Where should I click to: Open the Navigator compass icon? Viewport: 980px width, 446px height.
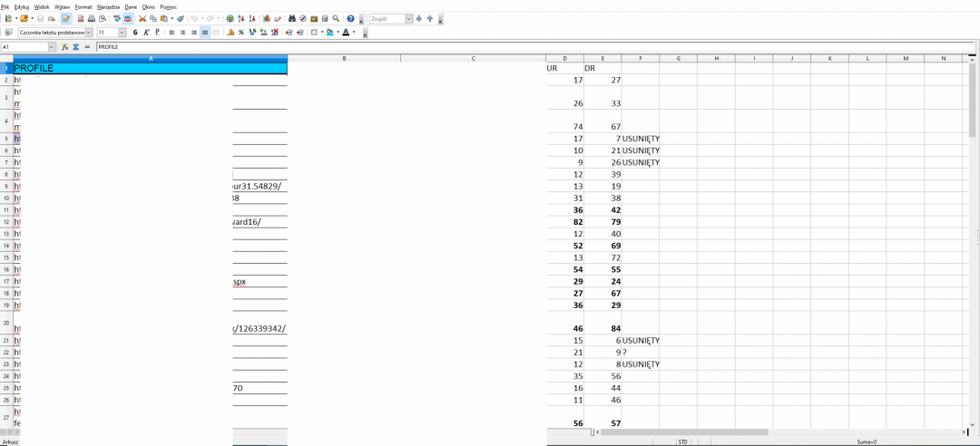[303, 18]
